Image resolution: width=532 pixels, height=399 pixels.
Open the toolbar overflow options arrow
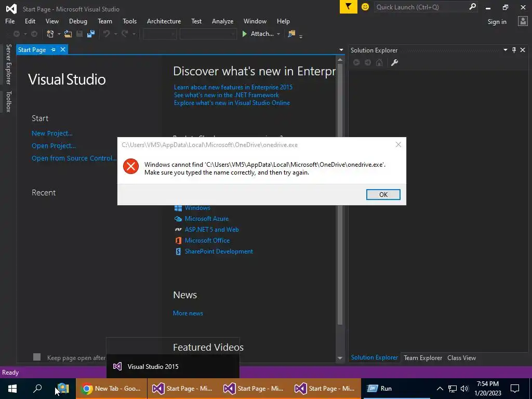301,36
